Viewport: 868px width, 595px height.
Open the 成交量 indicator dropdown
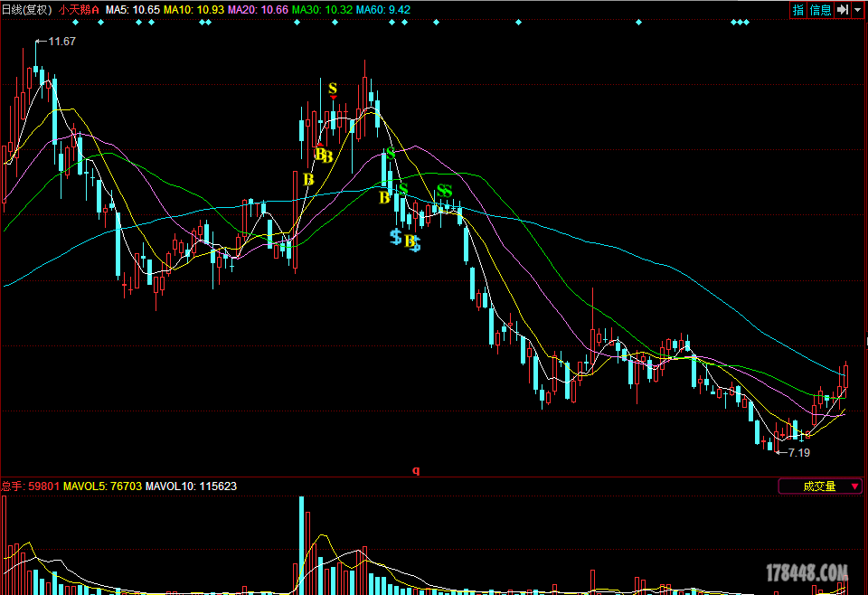(820, 486)
